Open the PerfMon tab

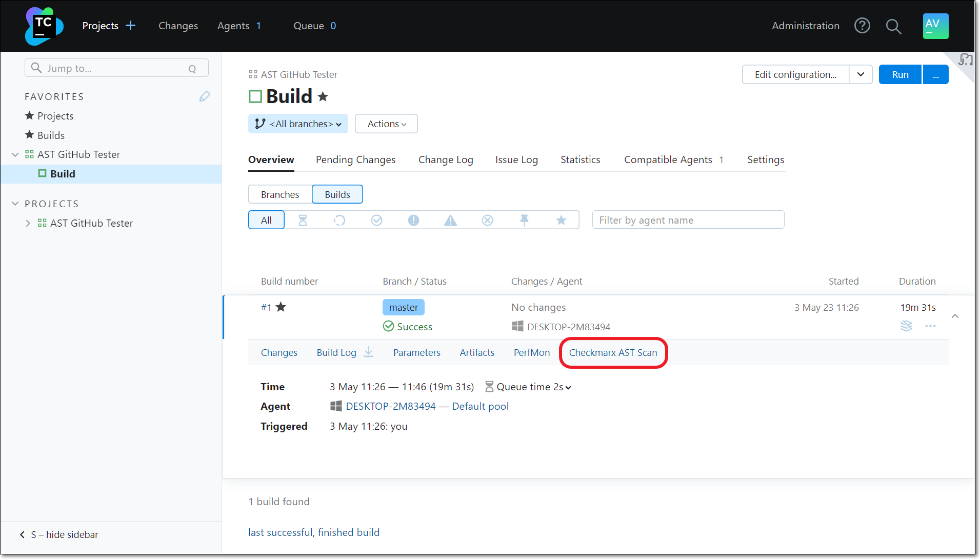pos(531,352)
